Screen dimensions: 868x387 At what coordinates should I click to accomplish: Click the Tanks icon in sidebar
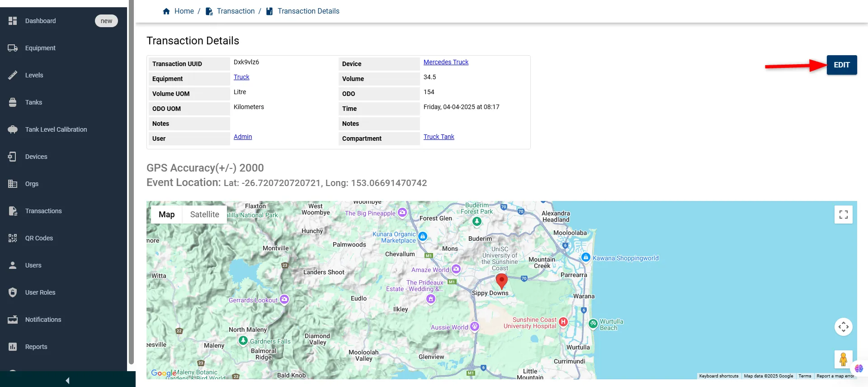[x=13, y=102]
